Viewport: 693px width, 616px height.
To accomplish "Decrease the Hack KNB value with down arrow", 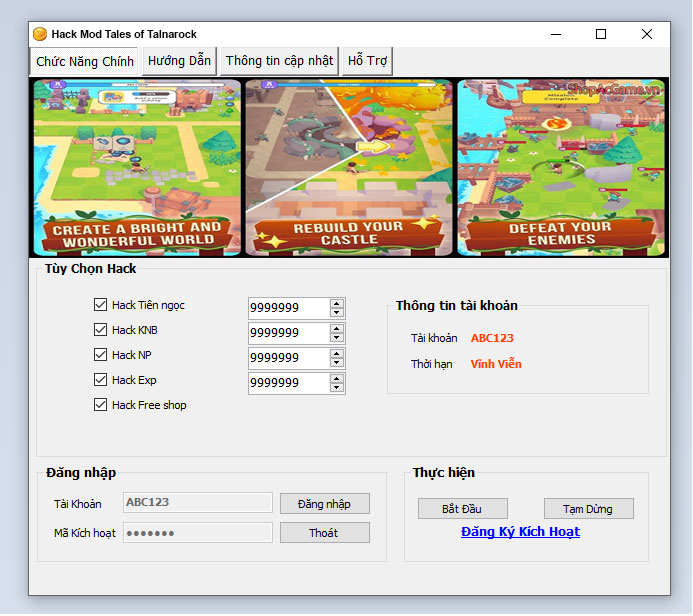I will coord(337,338).
